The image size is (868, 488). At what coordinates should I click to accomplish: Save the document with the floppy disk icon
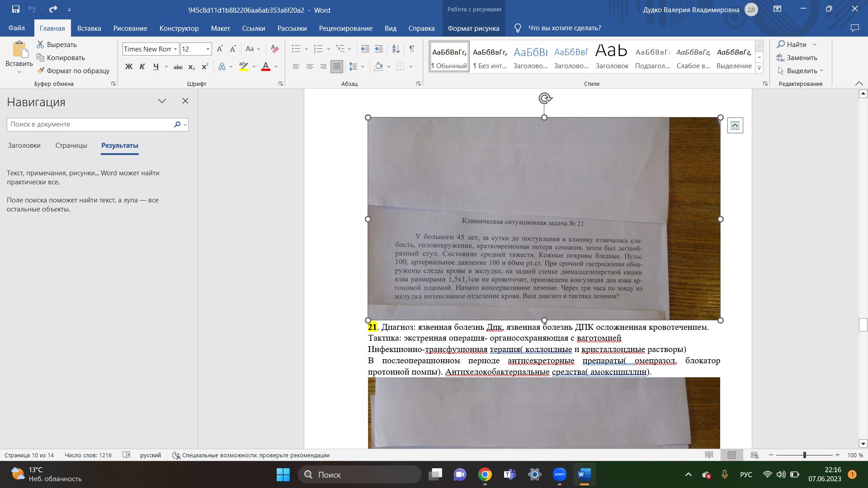tap(16, 9)
